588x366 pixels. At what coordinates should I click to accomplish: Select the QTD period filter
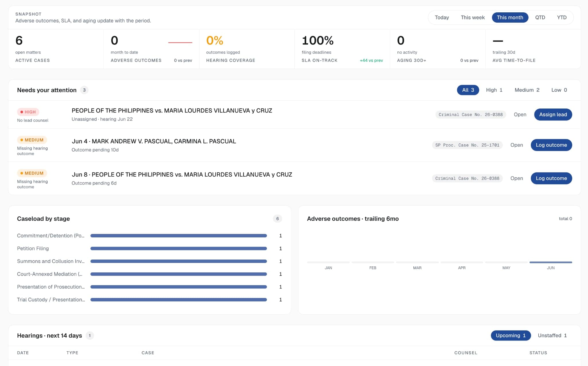pyautogui.click(x=540, y=18)
